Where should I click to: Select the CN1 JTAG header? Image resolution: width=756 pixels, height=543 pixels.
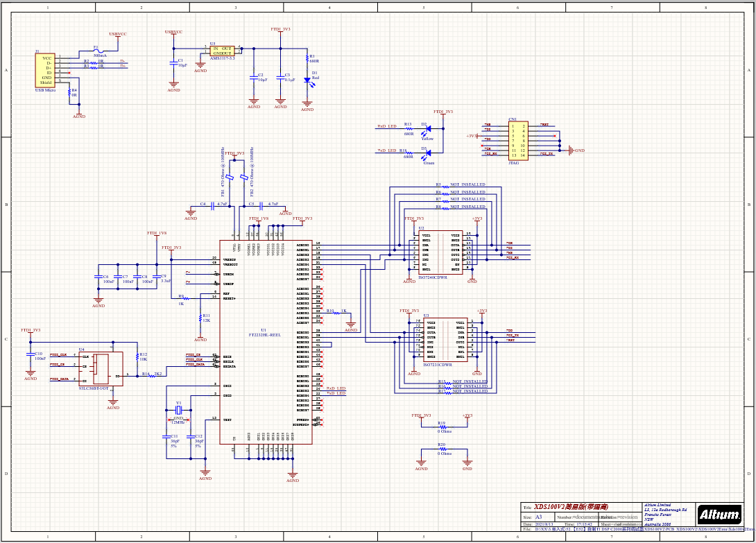click(518, 140)
